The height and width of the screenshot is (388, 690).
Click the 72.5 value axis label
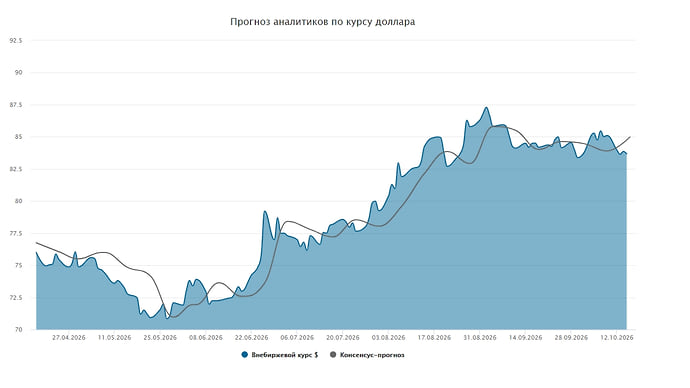pyautogui.click(x=16, y=297)
